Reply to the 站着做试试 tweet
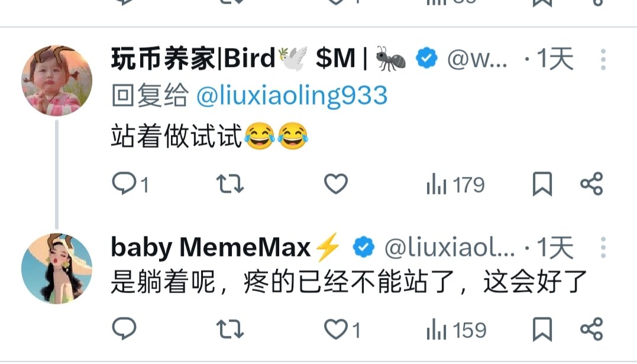Image resolution: width=637 pixels, height=364 pixels. 130,184
